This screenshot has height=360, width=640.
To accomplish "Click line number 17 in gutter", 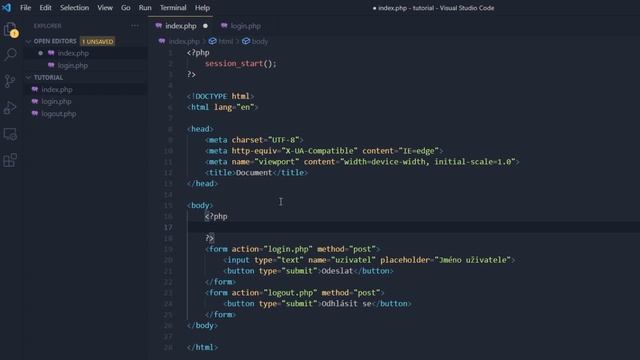I will [x=168, y=227].
